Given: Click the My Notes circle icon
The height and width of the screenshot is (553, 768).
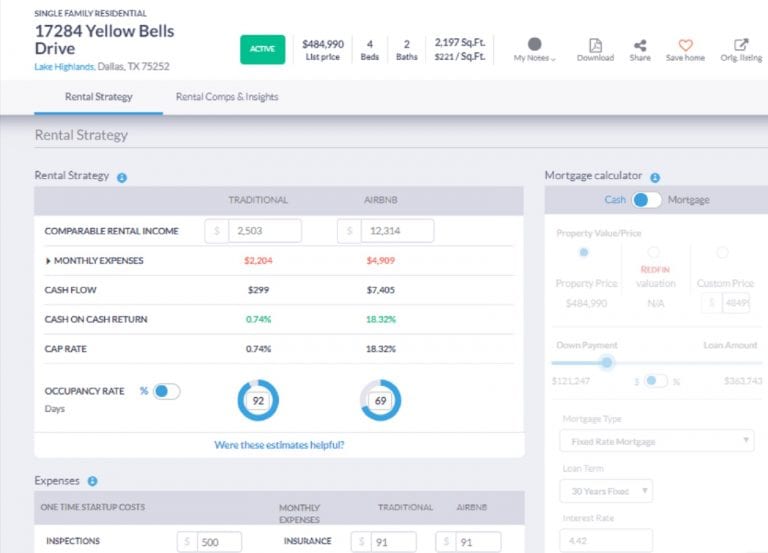Looking at the screenshot, I should coord(534,44).
